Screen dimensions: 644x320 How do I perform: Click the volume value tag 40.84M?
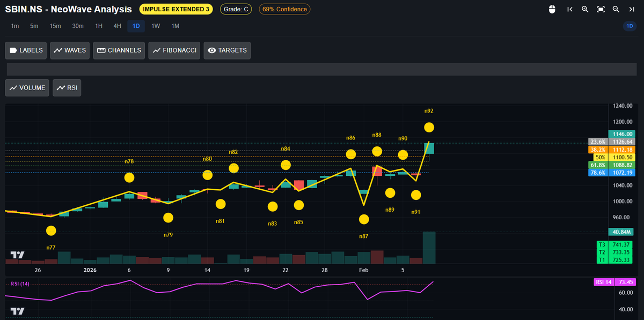click(x=622, y=232)
